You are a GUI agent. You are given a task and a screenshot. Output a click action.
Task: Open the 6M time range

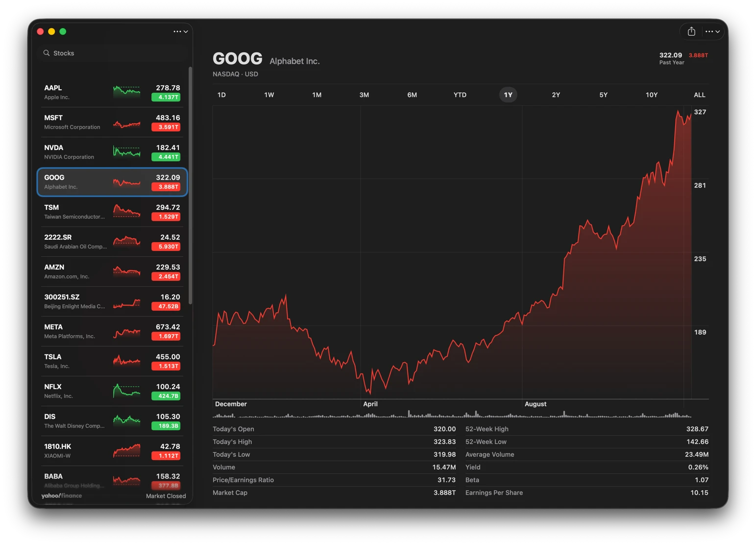pyautogui.click(x=412, y=95)
